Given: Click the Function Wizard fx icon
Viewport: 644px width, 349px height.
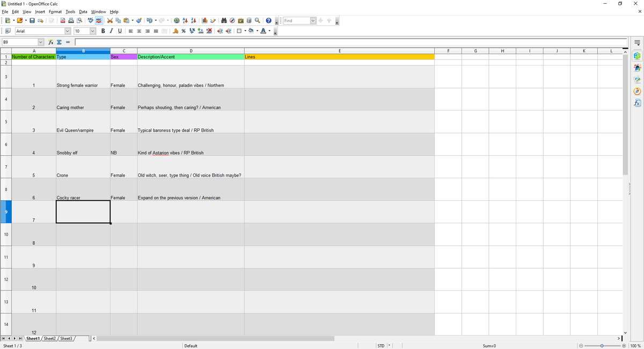Looking at the screenshot, I should 50,42.
